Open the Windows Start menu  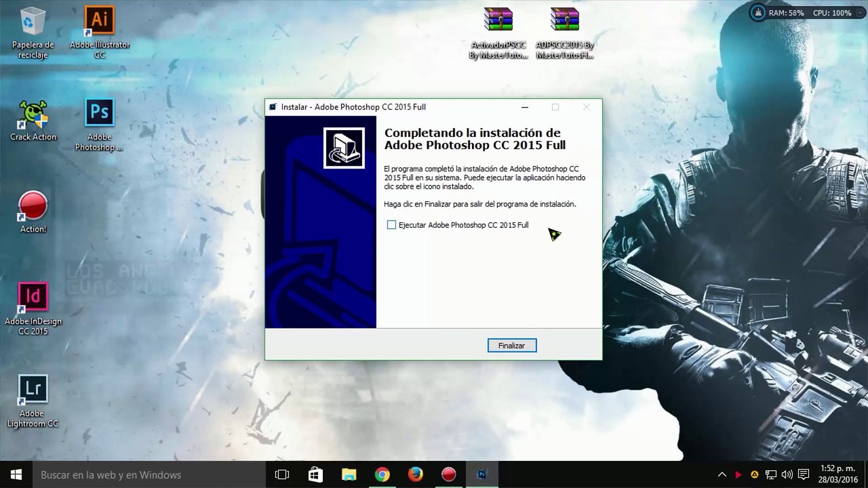(16, 474)
